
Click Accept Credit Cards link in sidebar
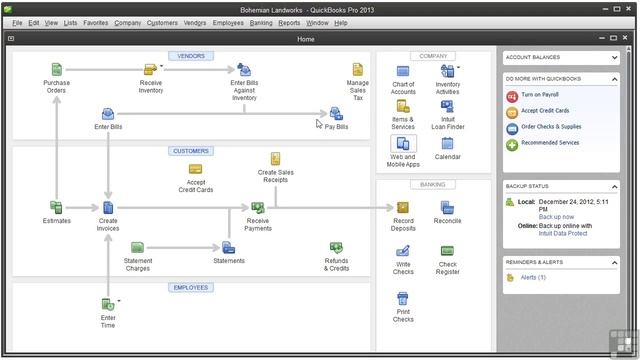[x=545, y=111]
